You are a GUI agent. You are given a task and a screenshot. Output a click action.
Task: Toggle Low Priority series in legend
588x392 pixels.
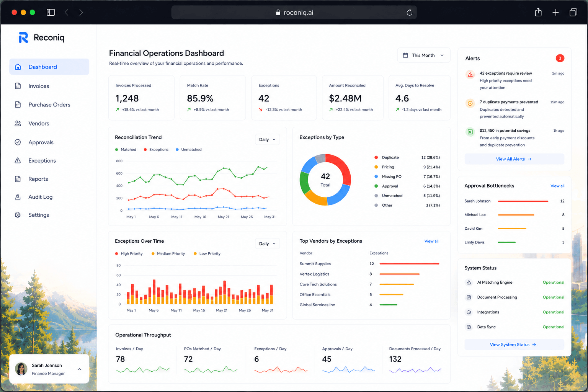[x=207, y=254]
